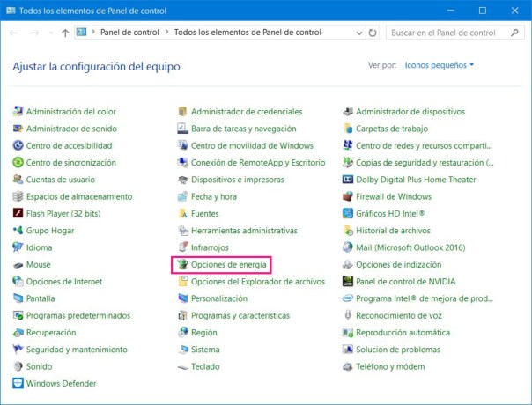The image size is (532, 405).
Task: Click the Administrador de dispositivos icon
Action: 347,111
